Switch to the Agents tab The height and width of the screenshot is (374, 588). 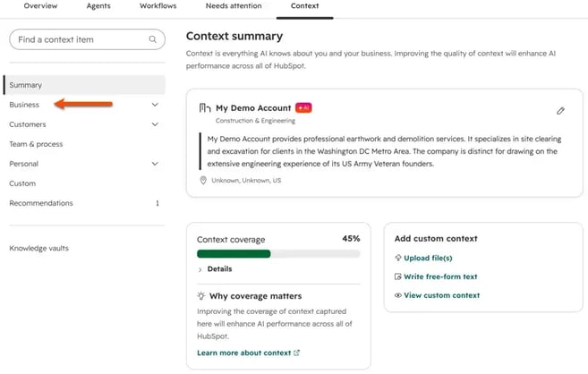coord(98,6)
